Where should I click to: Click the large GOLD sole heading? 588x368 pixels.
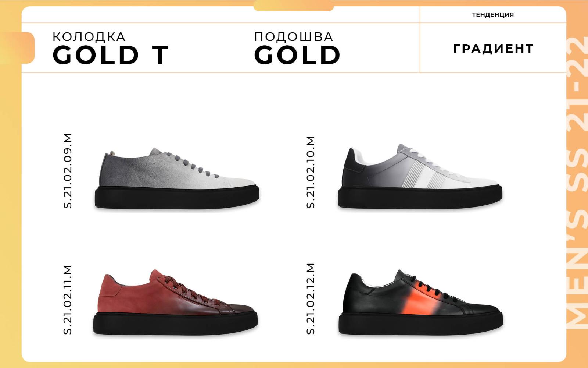pyautogui.click(x=297, y=55)
